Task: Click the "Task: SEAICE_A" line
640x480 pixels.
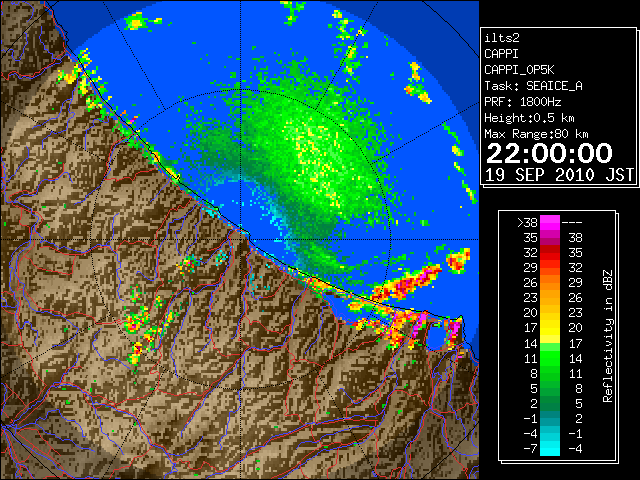Action: (533, 86)
